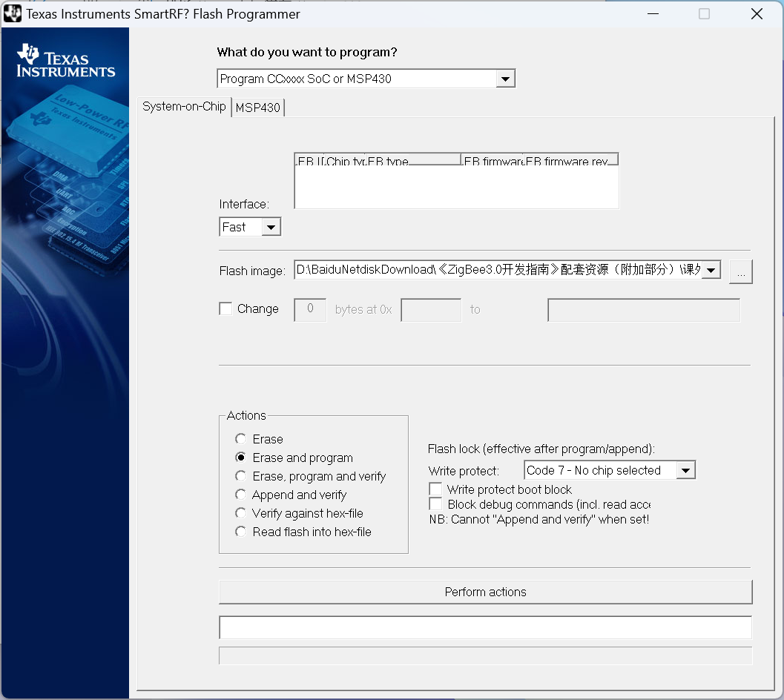Enable the Change bytes checkbox
784x700 pixels.
coord(226,308)
